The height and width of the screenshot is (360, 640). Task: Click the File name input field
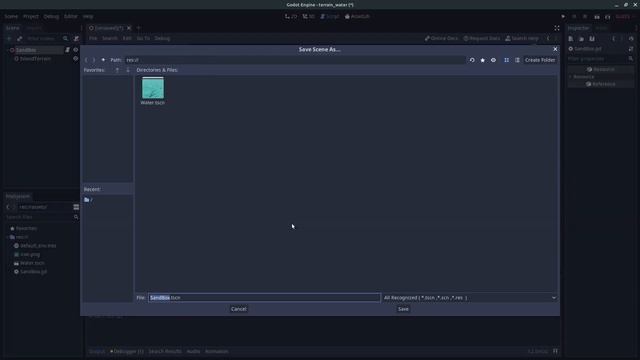click(264, 298)
